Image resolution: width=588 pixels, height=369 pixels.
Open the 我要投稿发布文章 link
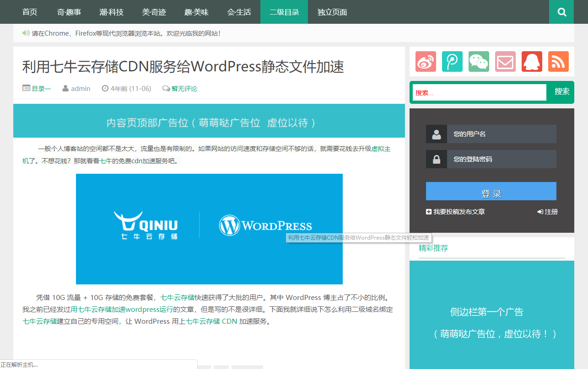[x=455, y=212]
